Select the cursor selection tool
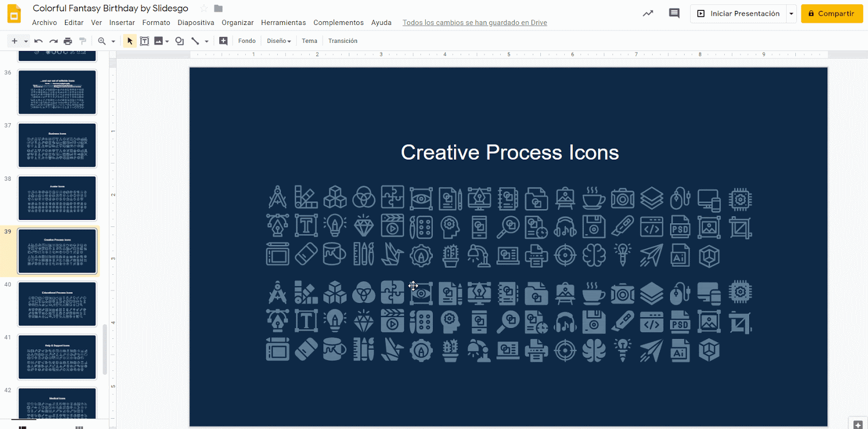This screenshot has width=868, height=429. pos(130,41)
